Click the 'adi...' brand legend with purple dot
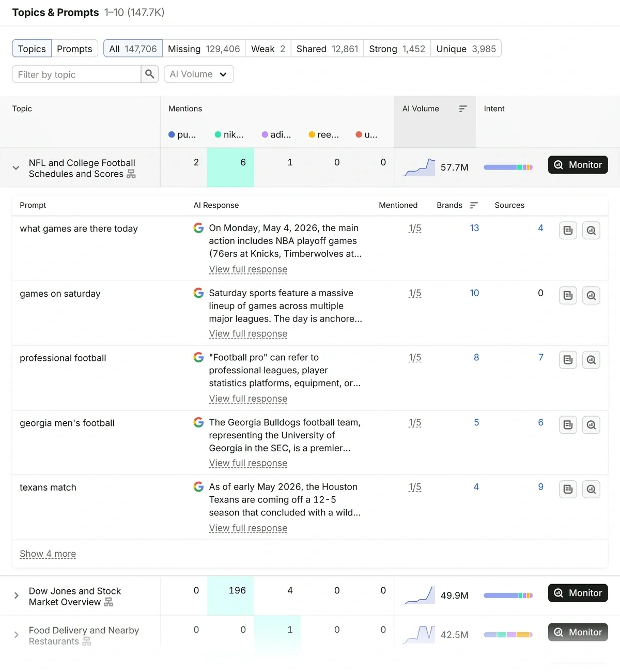The image size is (620, 672). click(x=276, y=134)
